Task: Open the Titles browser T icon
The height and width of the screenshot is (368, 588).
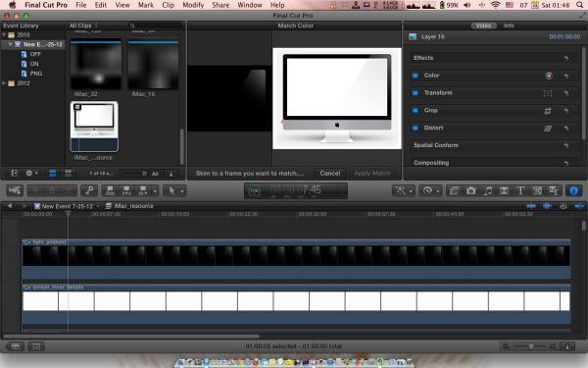Action: 520,190
